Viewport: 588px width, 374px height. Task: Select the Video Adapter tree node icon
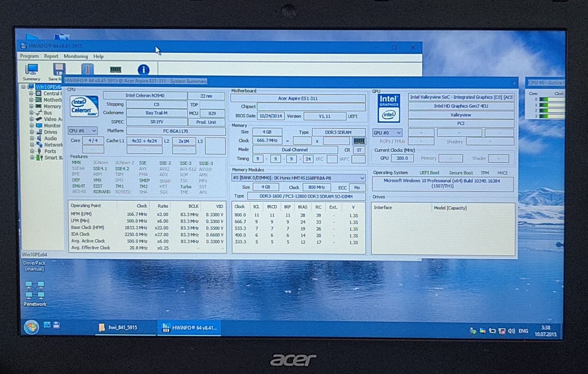pyautogui.click(x=38, y=119)
